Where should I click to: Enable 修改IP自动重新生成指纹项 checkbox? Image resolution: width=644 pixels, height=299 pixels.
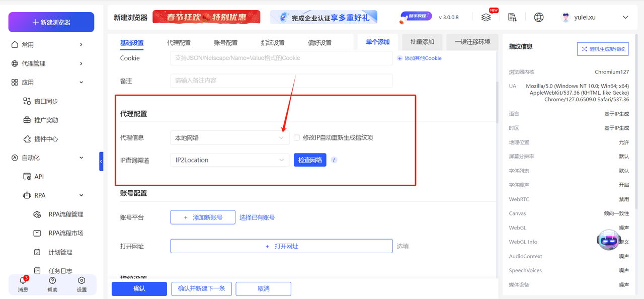pos(296,137)
